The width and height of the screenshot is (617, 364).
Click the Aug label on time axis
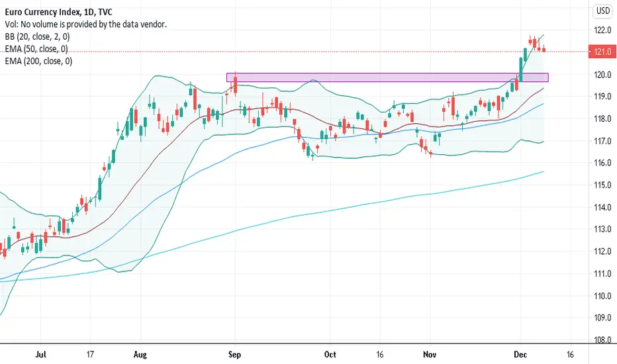tap(140, 355)
